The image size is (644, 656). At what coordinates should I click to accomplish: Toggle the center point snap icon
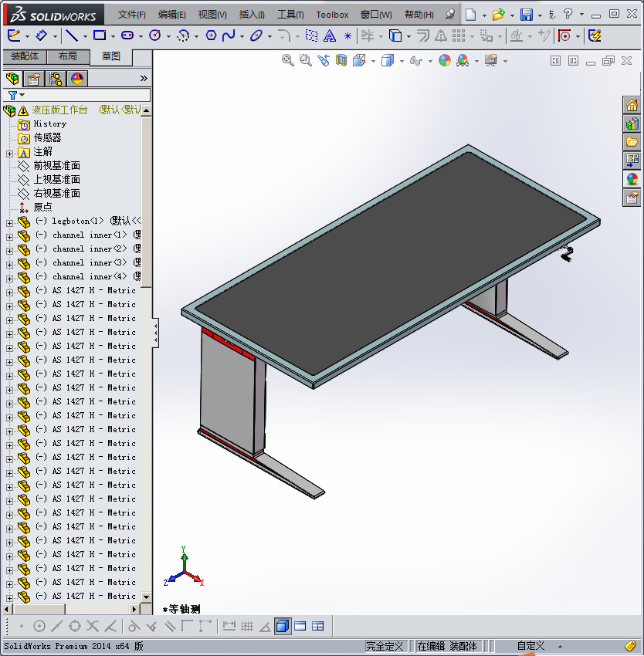pyautogui.click(x=39, y=627)
